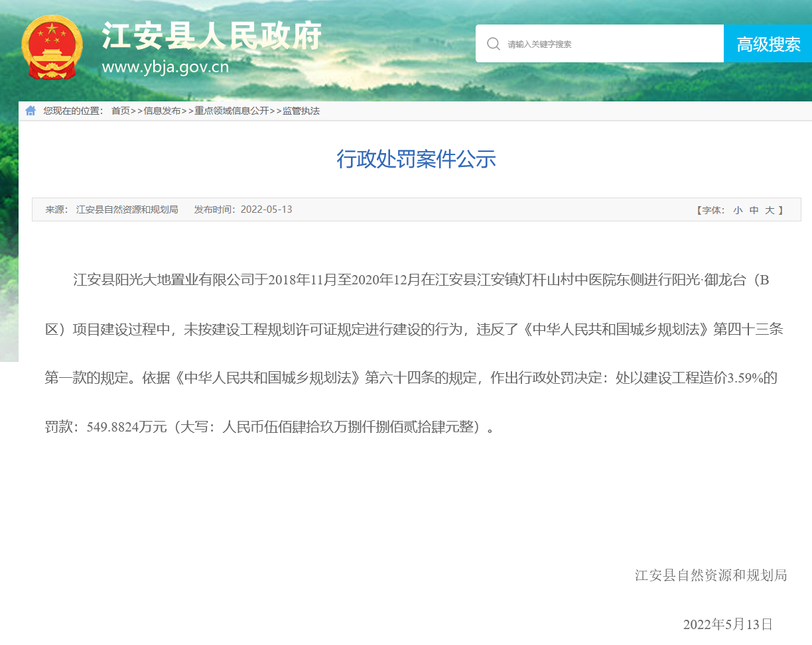Go to 信息发布 breadcrumb link
Image resolution: width=812 pixels, height=645 pixels.
(x=162, y=111)
